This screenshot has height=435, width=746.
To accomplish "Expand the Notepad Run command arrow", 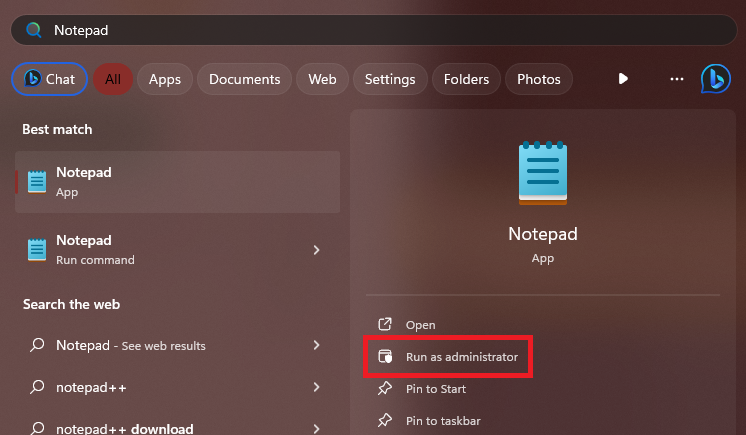I will 316,250.
